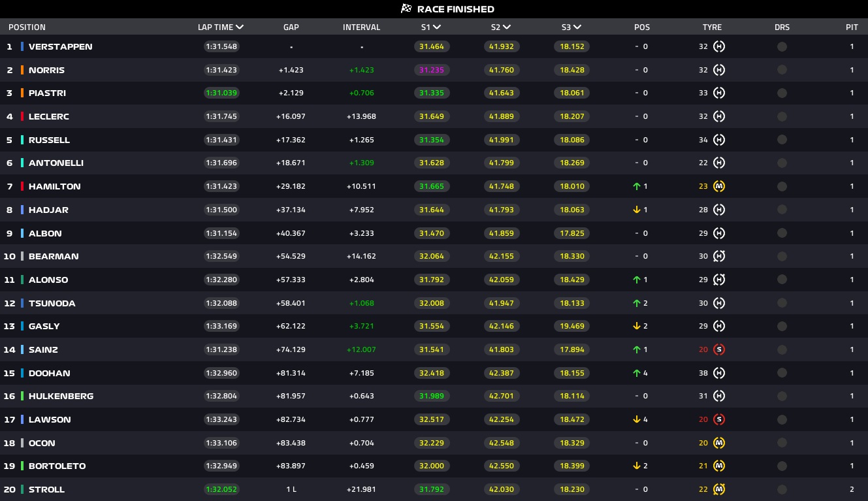
Task: Click Bearman's hard tyre icon
Action: point(719,256)
